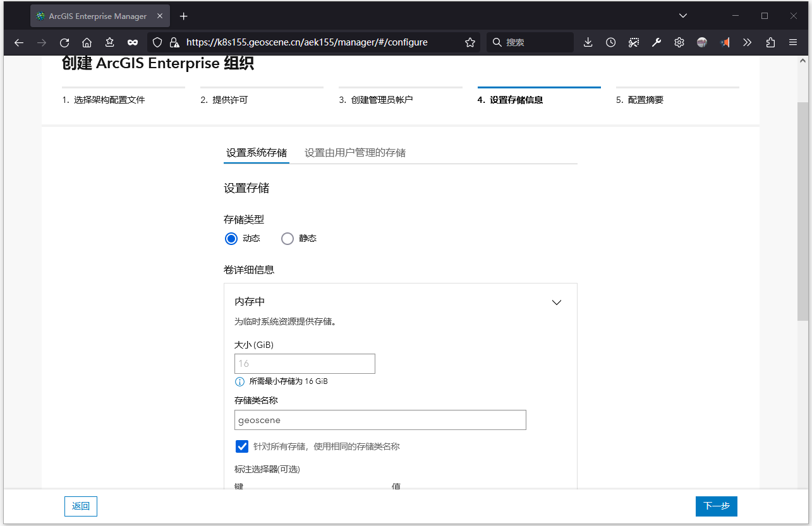Go to step 3 创建管理员帐户
Screen dimensions: 812x526
(x=375, y=100)
